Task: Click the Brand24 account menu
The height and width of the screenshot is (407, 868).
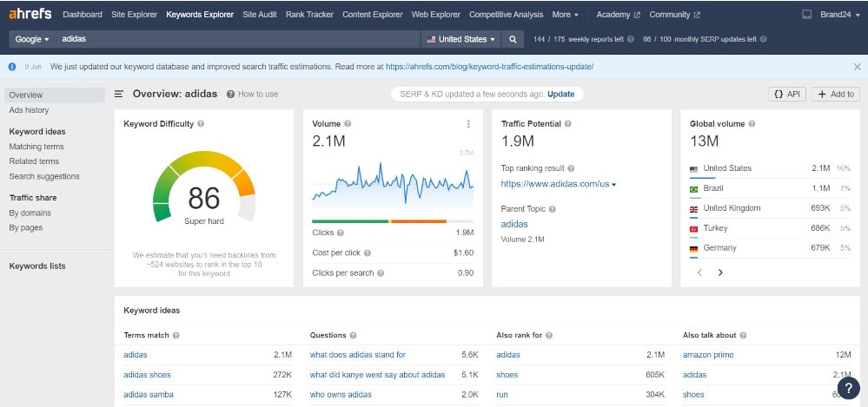Action: click(x=840, y=15)
